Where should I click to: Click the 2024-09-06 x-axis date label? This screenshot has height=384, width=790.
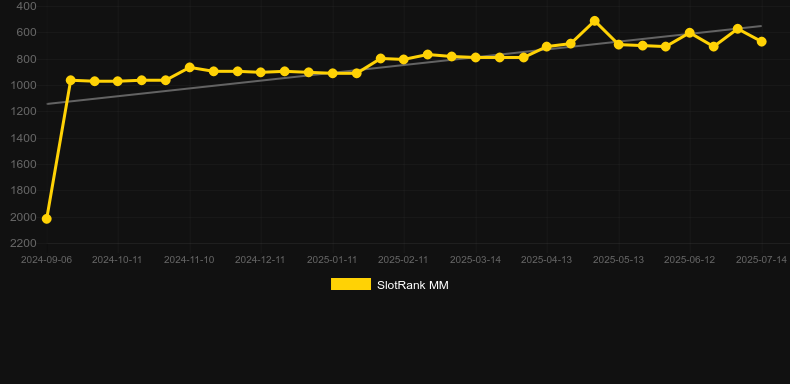[46, 260]
